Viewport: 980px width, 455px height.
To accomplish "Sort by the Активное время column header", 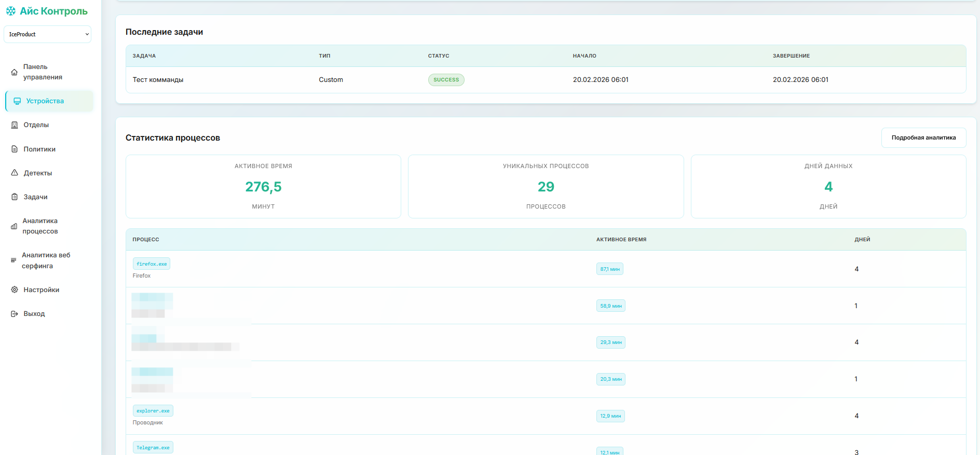I will pos(621,240).
